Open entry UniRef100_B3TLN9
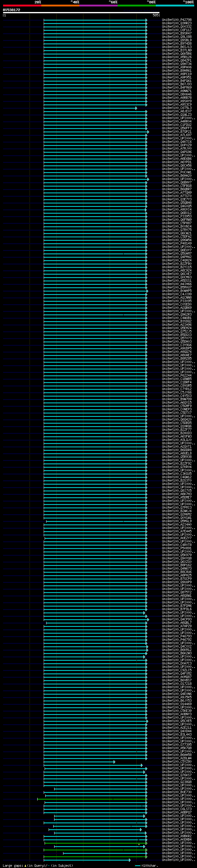Viewport: 197px width, 868px height. (x=177, y=50)
